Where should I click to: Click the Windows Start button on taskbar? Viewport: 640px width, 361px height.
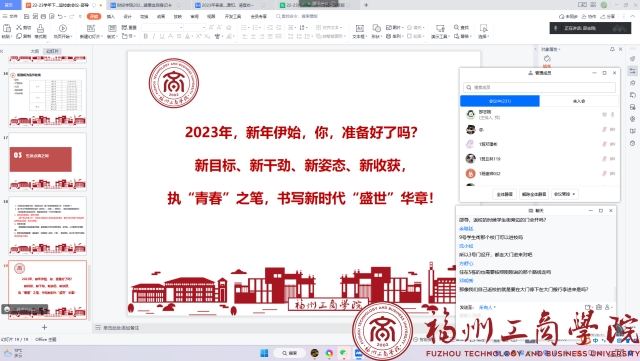coord(264,353)
